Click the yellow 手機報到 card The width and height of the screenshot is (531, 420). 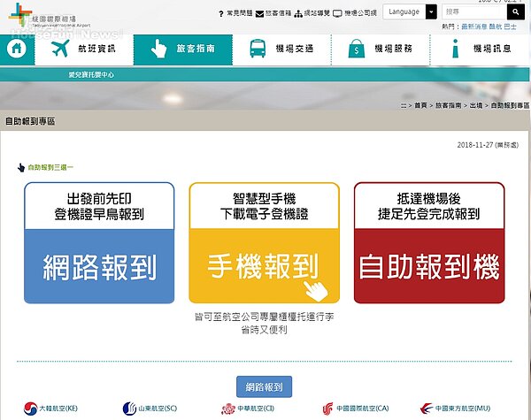264,242
